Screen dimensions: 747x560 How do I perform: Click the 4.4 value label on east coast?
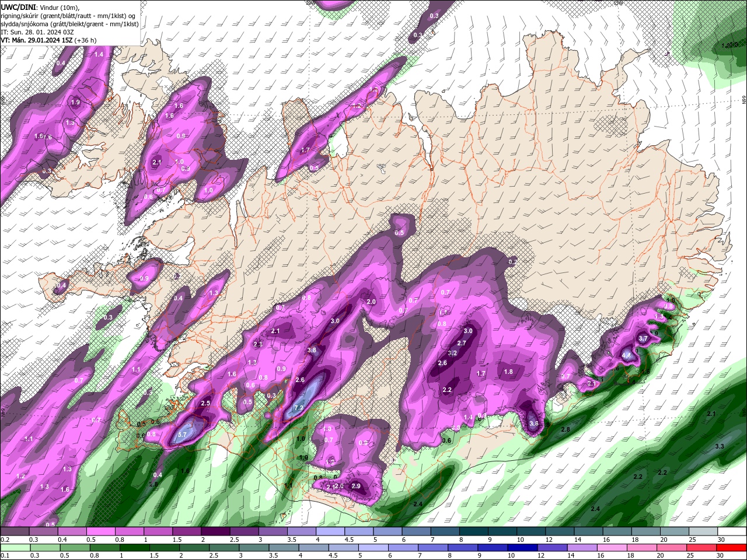click(x=626, y=354)
